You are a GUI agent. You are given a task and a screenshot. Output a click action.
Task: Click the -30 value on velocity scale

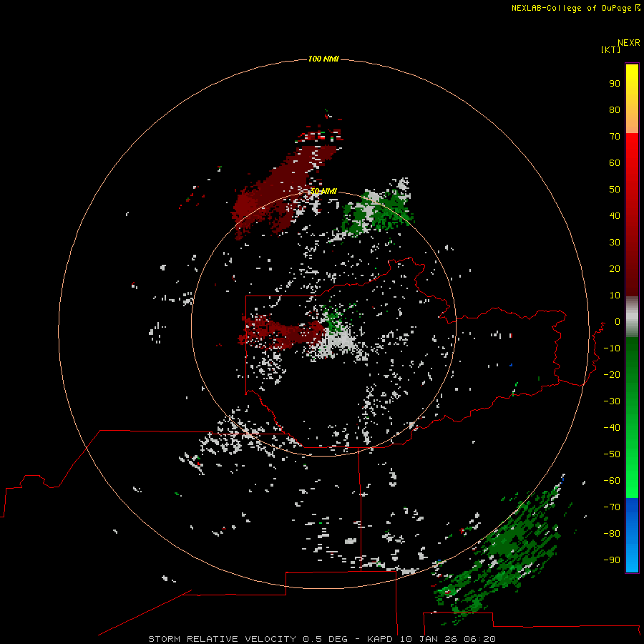pyautogui.click(x=612, y=401)
